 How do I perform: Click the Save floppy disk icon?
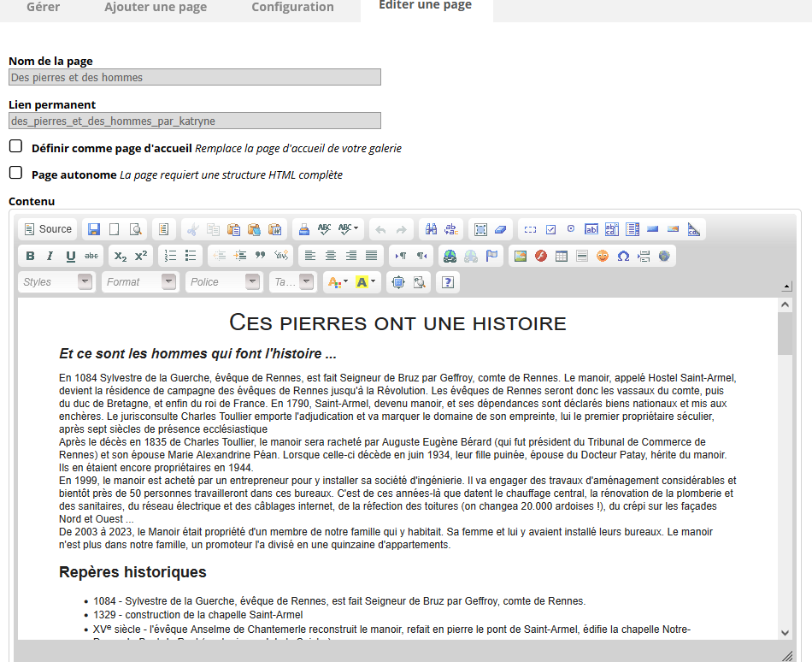94,229
